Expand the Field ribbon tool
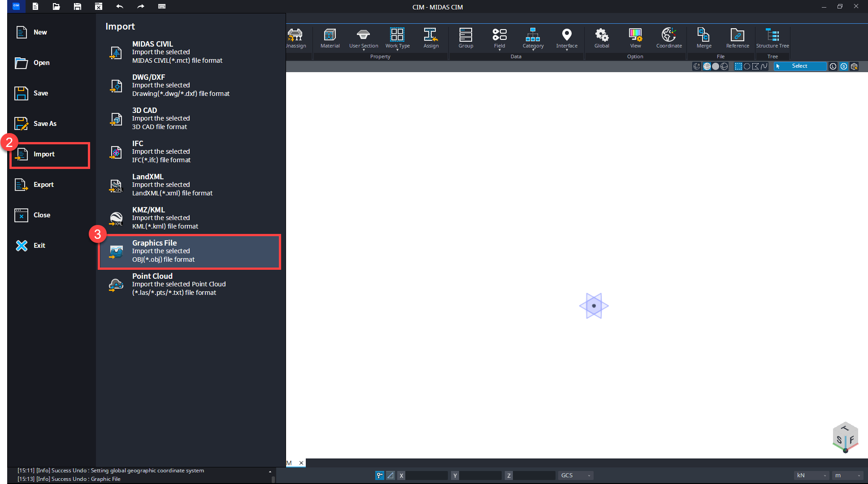This screenshot has width=868, height=484. pyautogui.click(x=499, y=38)
